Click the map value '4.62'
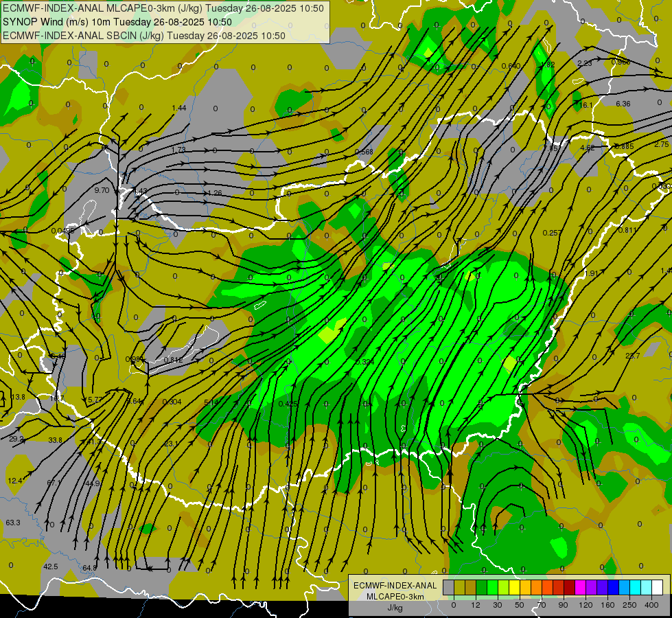672x618 pixels. point(587,148)
